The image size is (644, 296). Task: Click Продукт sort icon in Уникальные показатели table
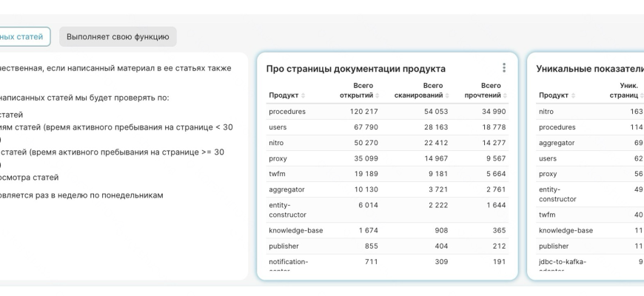point(574,95)
